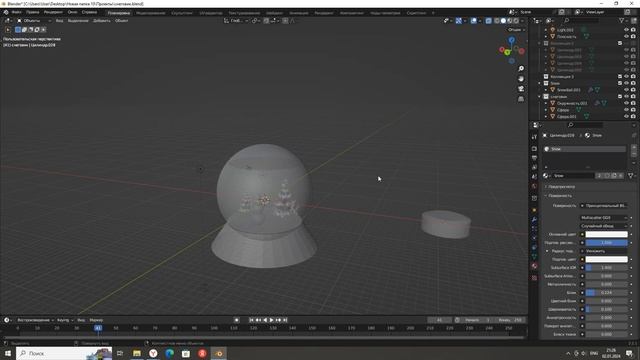Open the pivot point selector
The width and height of the screenshot is (640, 360).
[256, 20]
